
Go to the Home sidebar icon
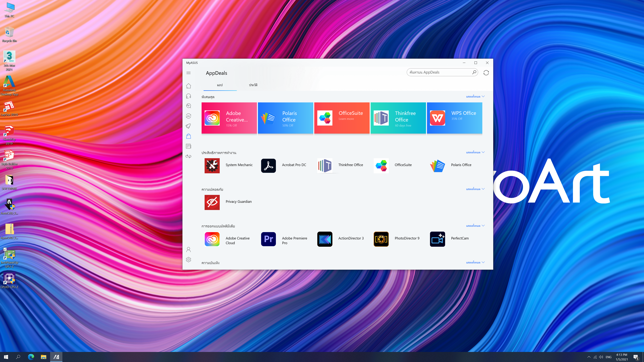(189, 86)
